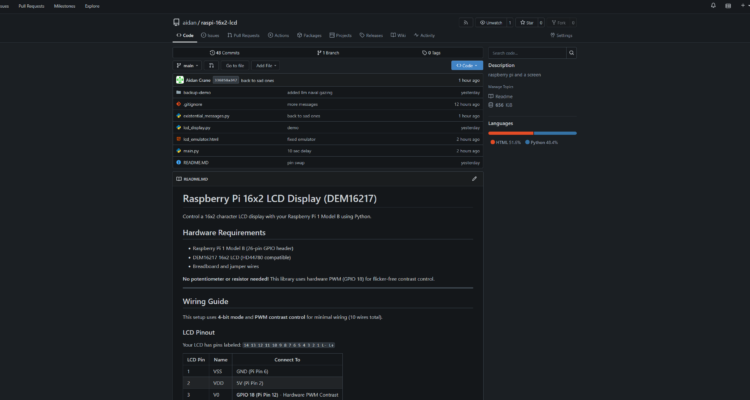Click the search code magnifier button

tap(569, 52)
